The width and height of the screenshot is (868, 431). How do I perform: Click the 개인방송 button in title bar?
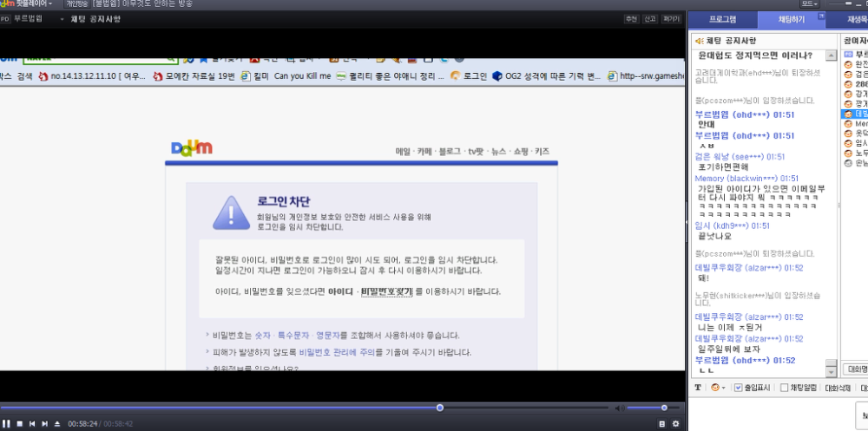[x=76, y=3]
